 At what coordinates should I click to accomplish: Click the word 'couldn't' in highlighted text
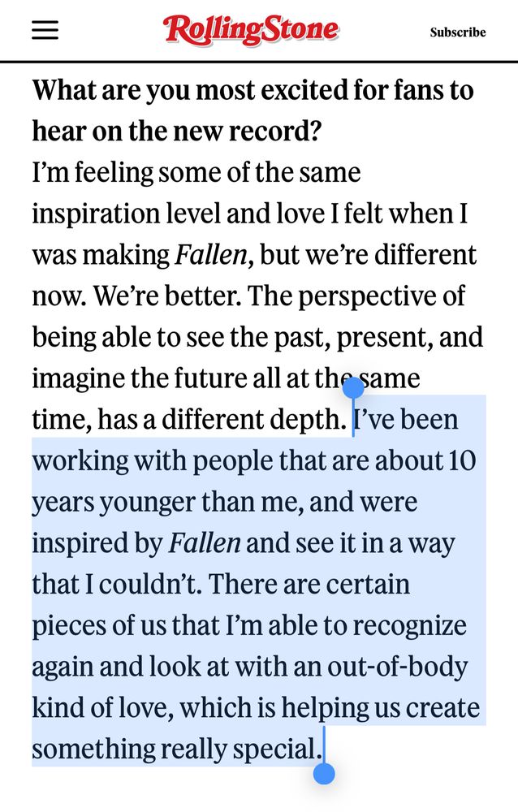[153, 584]
